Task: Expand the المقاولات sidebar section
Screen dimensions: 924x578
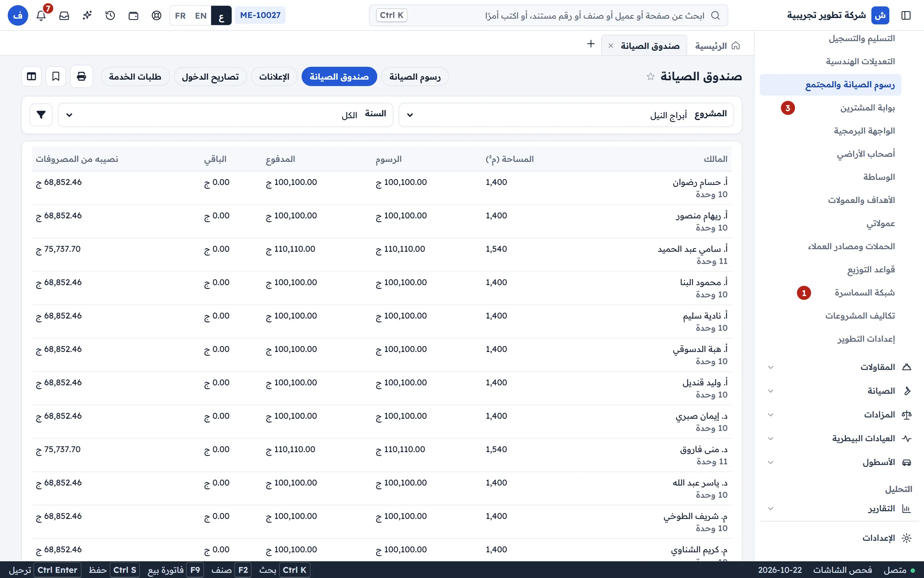Action: pyautogui.click(x=839, y=367)
